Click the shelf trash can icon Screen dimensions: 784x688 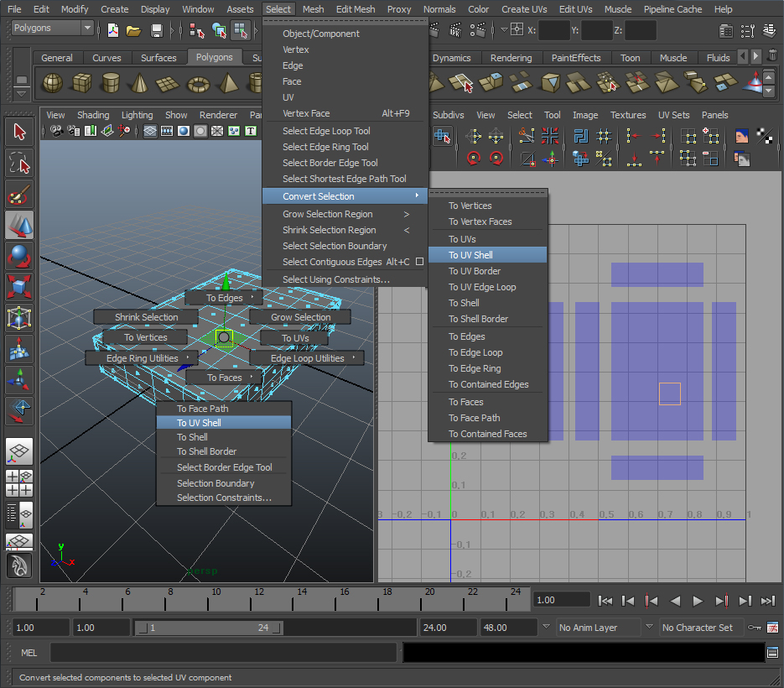point(771,56)
